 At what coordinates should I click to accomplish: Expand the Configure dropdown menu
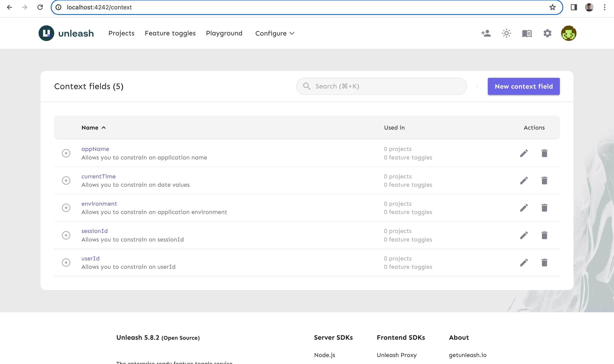[x=275, y=33]
